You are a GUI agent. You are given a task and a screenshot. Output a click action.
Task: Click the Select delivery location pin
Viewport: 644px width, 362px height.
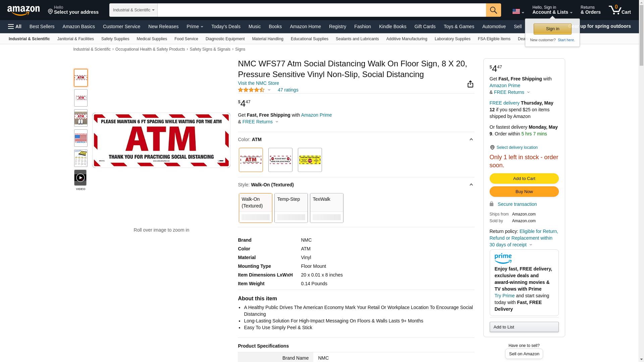(492, 147)
